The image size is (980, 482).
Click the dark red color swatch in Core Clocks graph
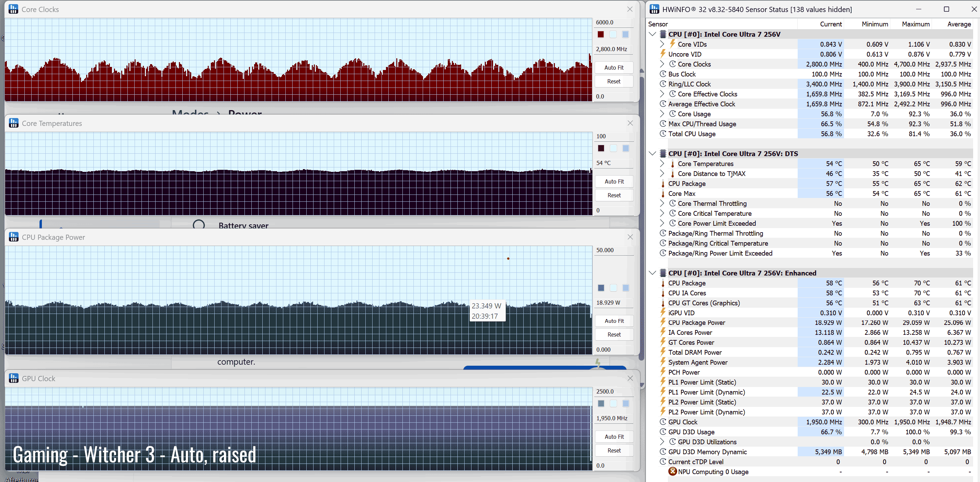click(601, 35)
